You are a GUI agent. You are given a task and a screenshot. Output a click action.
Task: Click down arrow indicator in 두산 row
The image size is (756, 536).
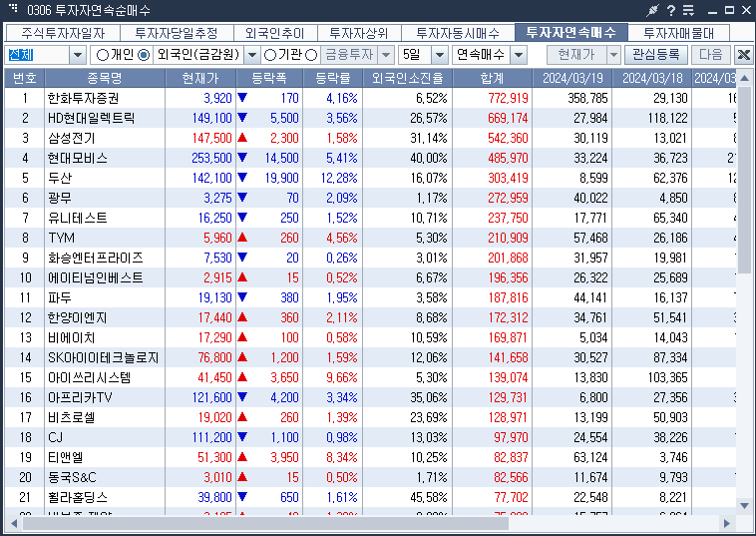click(242, 178)
